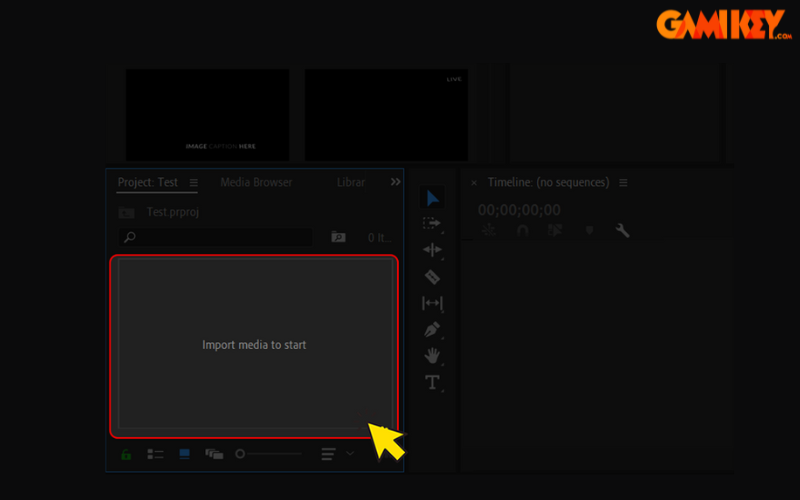
Task: Click the Test.prproj bin folder icon
Action: click(x=127, y=212)
